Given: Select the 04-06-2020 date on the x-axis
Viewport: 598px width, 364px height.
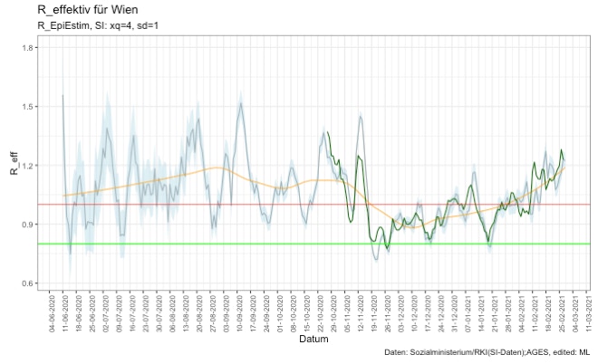Looking at the screenshot, I should [53, 311].
